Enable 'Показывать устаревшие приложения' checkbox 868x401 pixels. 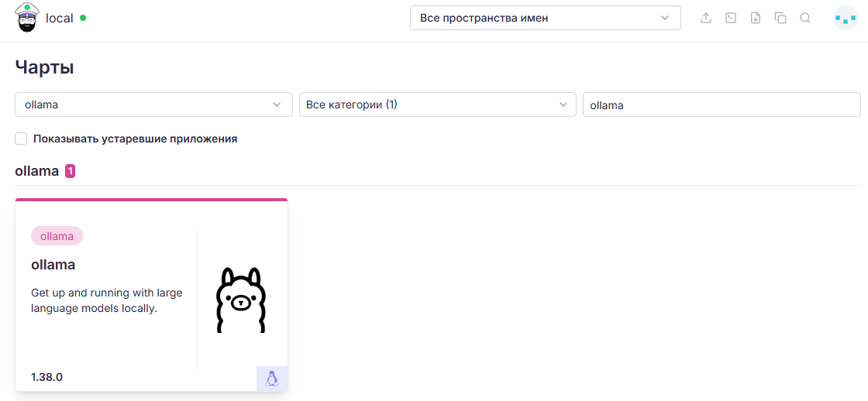click(21, 139)
